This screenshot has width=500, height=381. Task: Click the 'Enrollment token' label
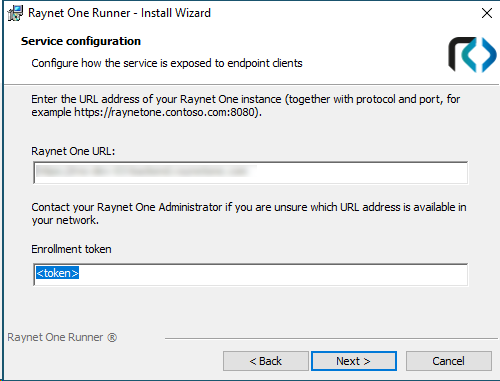(71, 249)
